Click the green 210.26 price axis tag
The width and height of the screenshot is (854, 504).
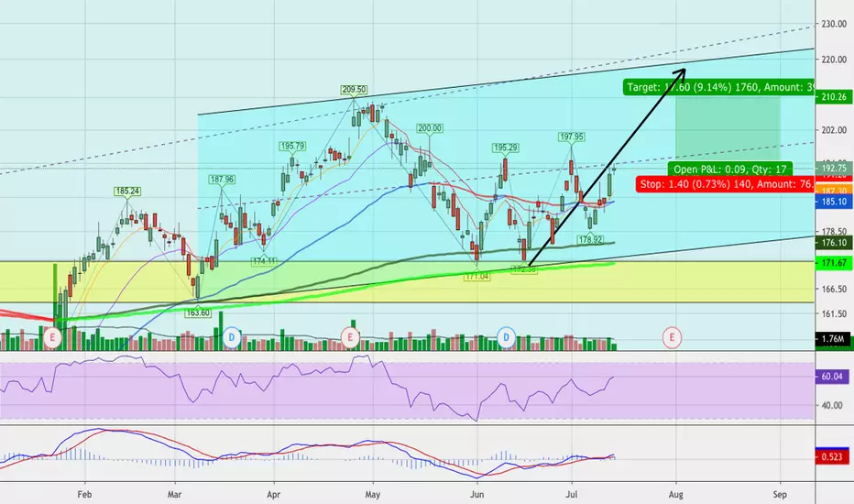point(834,97)
